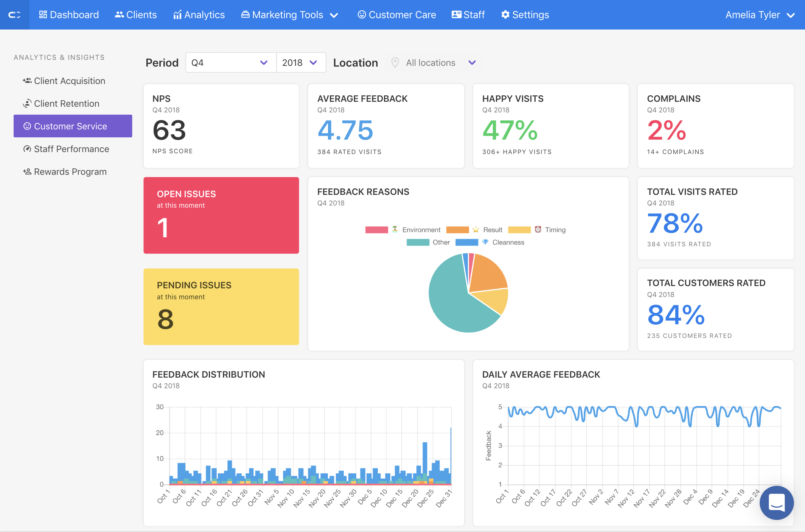This screenshot has height=532, width=805.
Task: Click the Dashboard grid icon
Action: [x=43, y=15]
